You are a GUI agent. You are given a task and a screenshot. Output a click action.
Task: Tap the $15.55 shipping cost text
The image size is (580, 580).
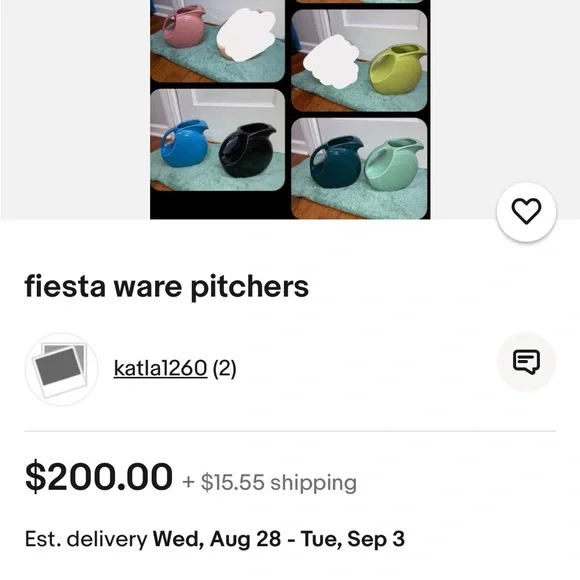coord(270,482)
